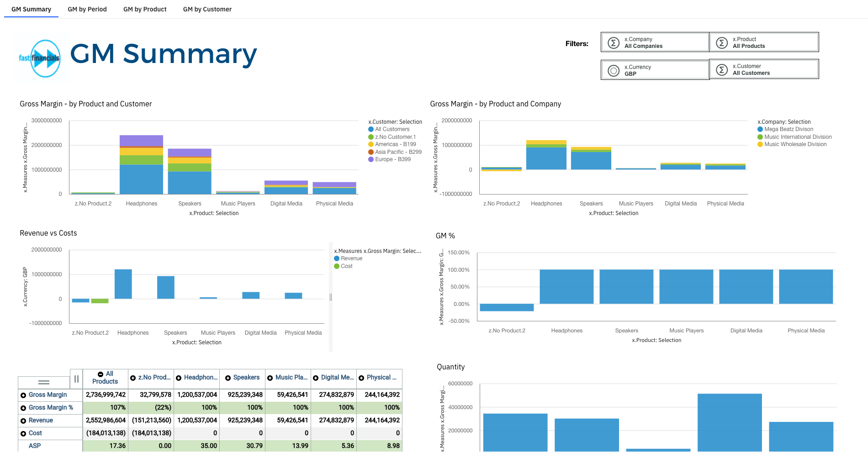
Task: Click the sigma icon in x.Company filter
Action: [614, 43]
